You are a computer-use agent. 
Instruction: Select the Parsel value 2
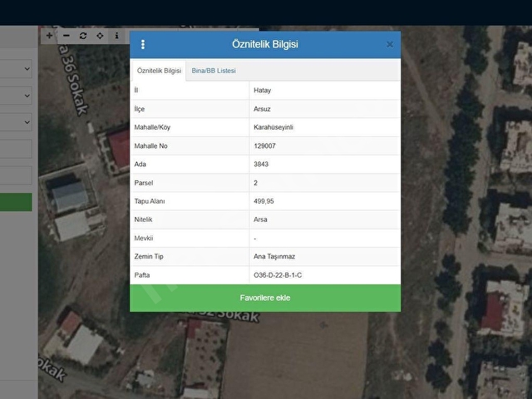(x=255, y=183)
